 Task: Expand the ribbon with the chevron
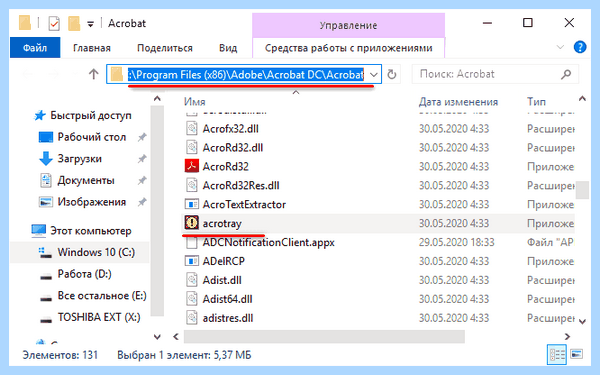pyautogui.click(x=560, y=47)
